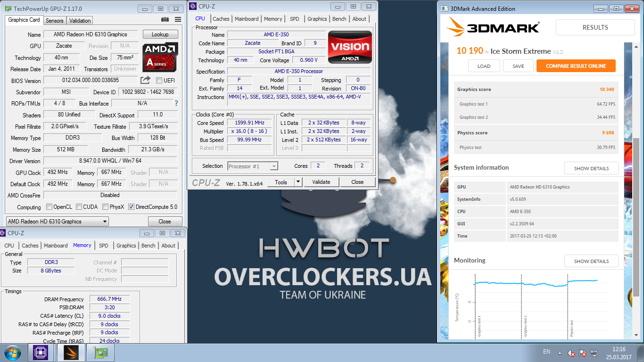
Task: Click COMPARE RESULT ONLINE in 3DMark
Action: (x=576, y=66)
